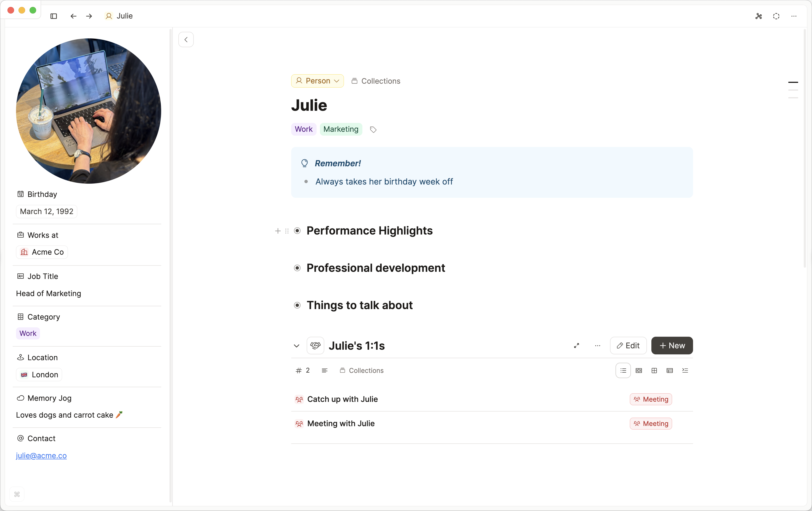This screenshot has height=511, width=812.
Task: Expand Julie's 1:1s to full view
Action: point(577,346)
